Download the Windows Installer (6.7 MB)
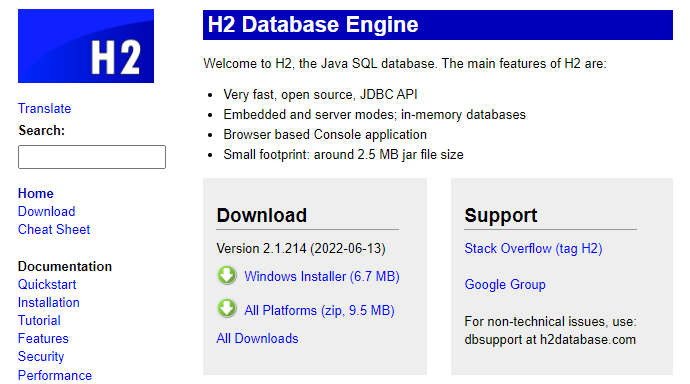This screenshot has width=690, height=384. (322, 277)
